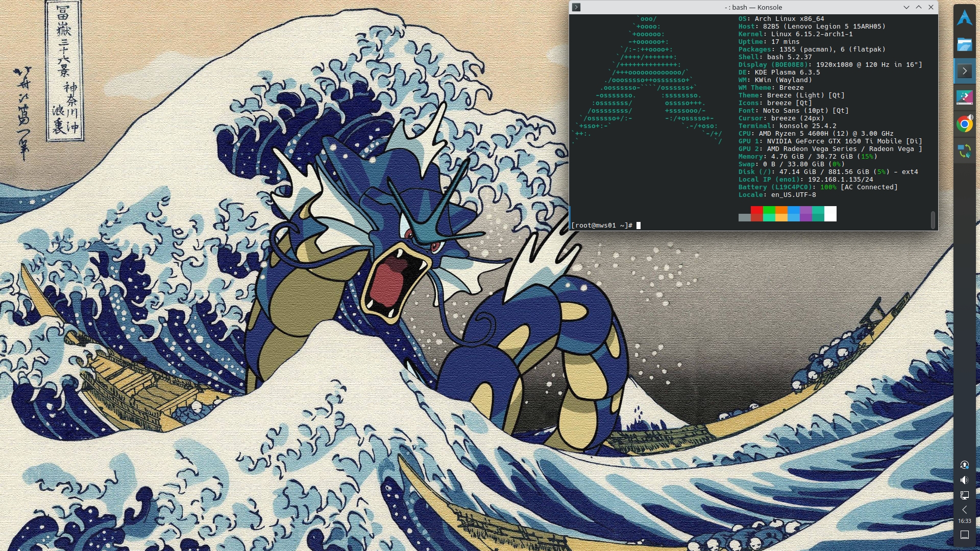
Task: Click the Konsole window menu icon
Action: (576, 7)
